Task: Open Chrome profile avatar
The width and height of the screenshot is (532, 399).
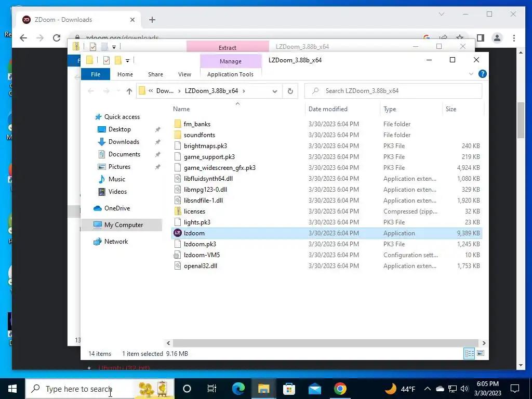Action: [x=497, y=38]
